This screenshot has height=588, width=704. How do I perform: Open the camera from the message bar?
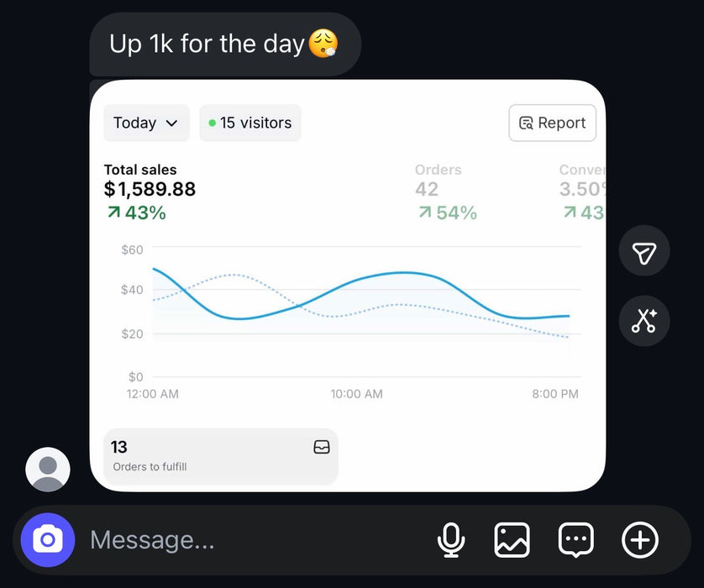point(48,540)
